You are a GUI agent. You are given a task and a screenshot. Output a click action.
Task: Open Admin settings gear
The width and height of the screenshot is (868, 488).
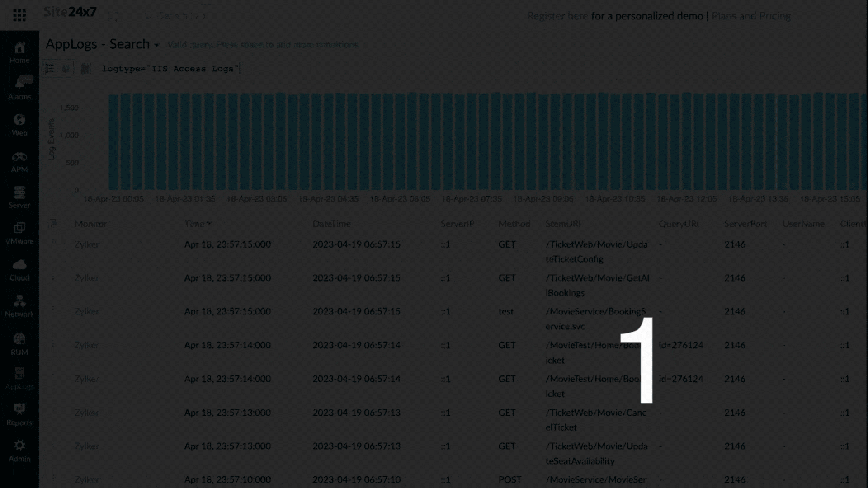[x=19, y=450]
